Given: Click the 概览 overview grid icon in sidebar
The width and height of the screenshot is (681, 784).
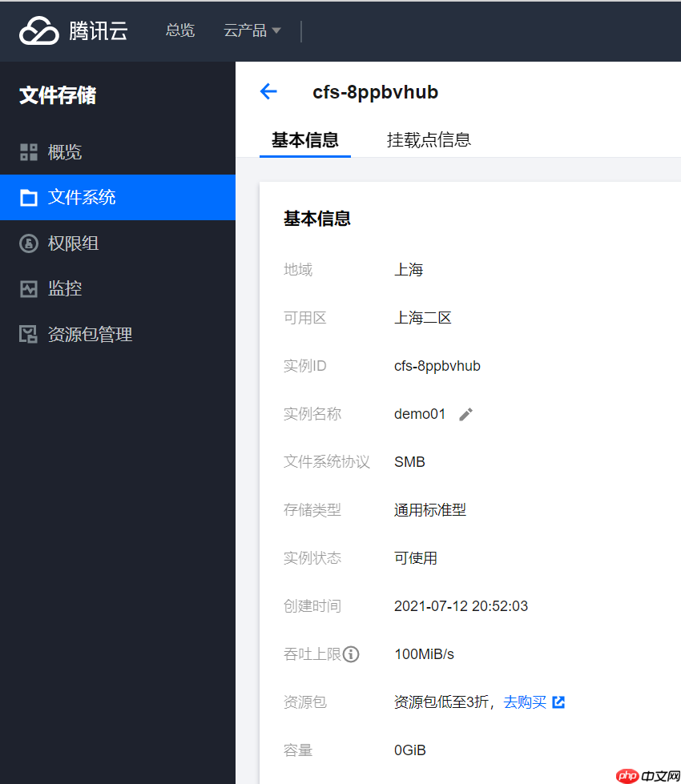Looking at the screenshot, I should click(x=29, y=152).
